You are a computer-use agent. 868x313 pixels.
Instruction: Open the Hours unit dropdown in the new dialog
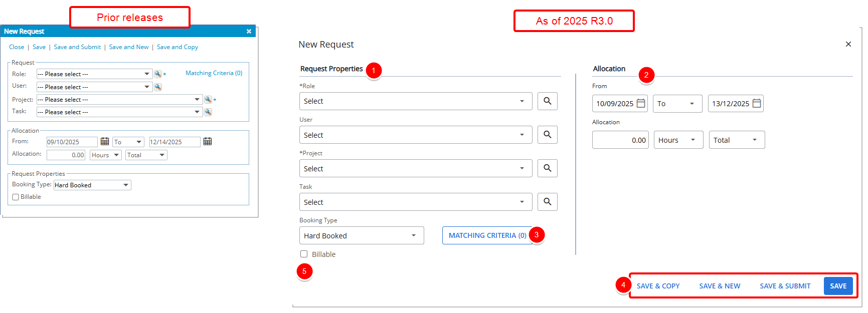point(677,140)
